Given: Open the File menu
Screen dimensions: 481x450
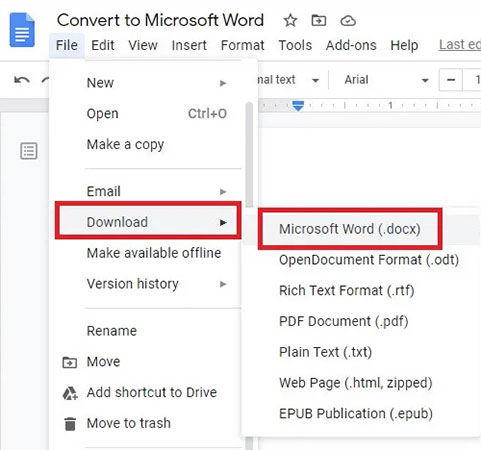Looking at the screenshot, I should click(x=67, y=45).
